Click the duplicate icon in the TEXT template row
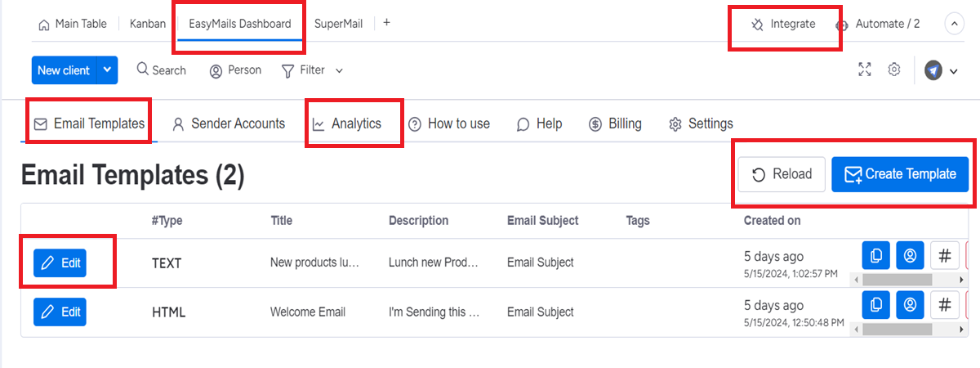980x368 pixels. click(x=875, y=255)
